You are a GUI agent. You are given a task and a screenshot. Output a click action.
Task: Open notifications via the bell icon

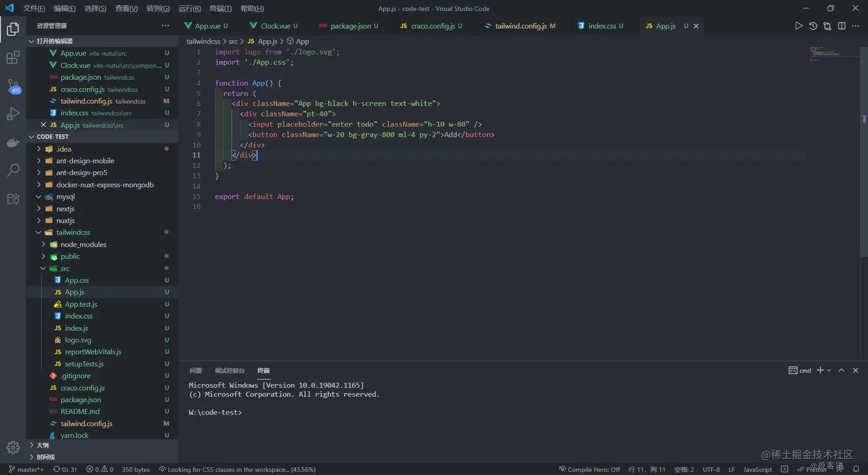tap(855, 469)
